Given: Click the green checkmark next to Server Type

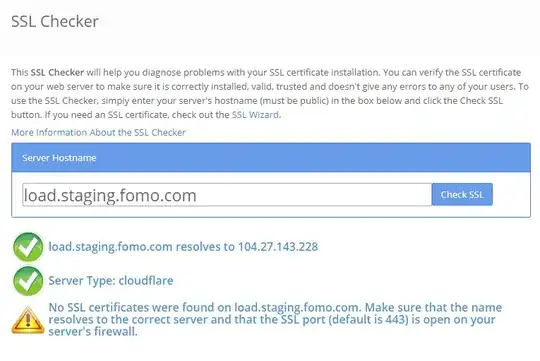Looking at the screenshot, I should tap(28, 281).
